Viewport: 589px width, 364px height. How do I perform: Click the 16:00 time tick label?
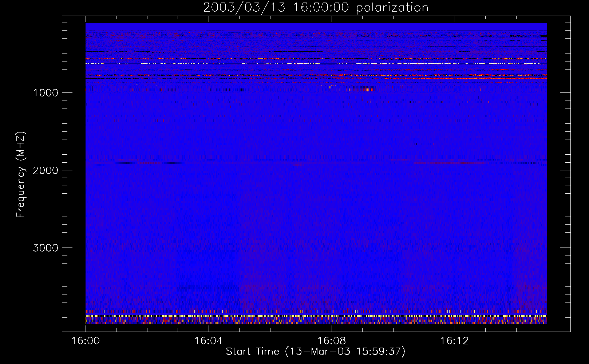(86, 341)
